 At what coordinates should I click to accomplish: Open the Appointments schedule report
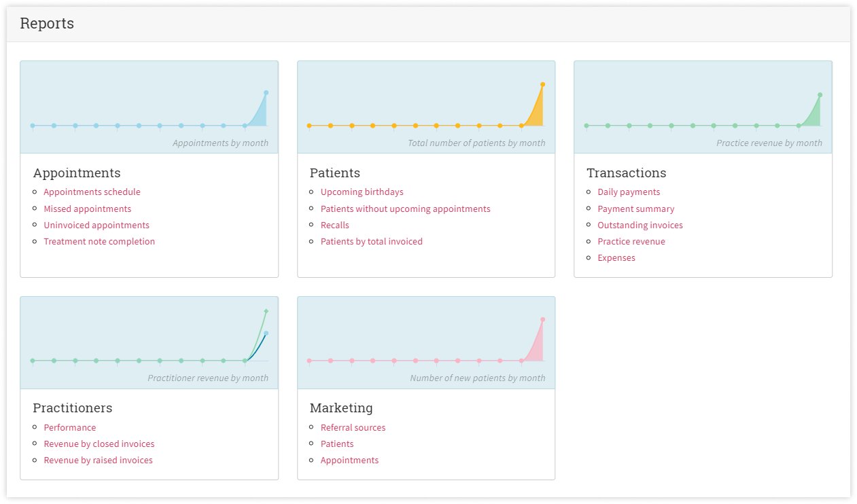92,192
